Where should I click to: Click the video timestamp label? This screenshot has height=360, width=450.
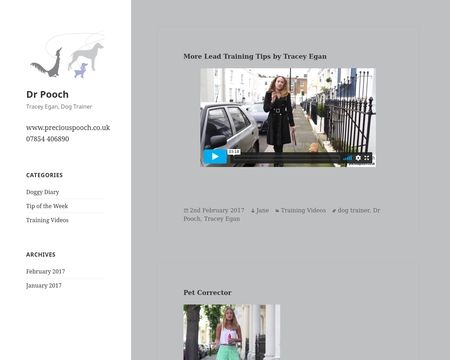[x=234, y=152]
